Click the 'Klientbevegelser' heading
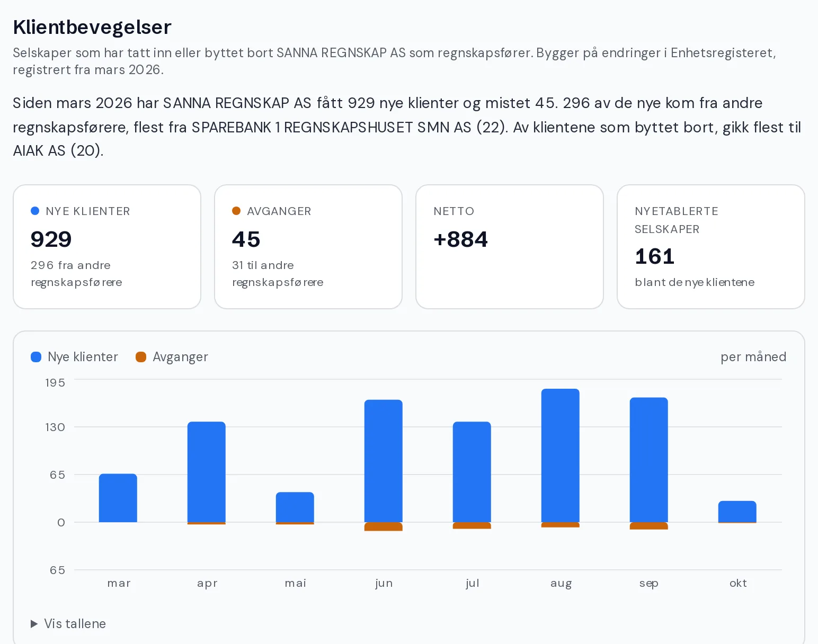This screenshot has height=644, width=818. (92, 27)
